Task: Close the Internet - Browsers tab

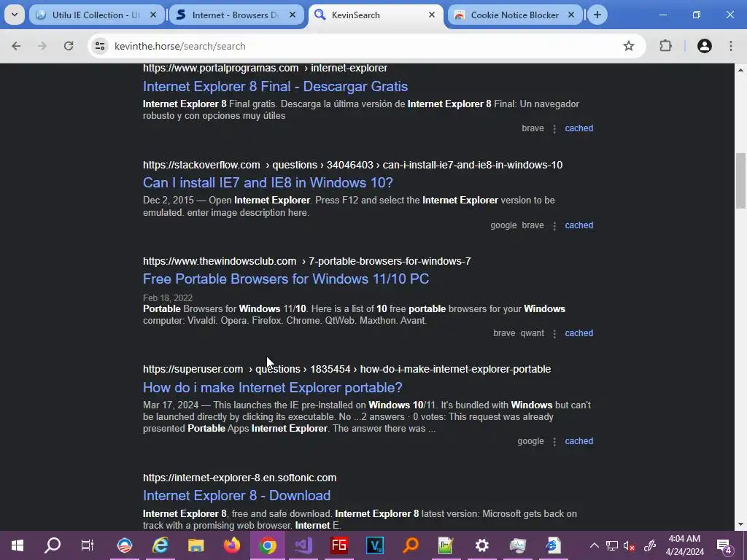Action: 293,15
